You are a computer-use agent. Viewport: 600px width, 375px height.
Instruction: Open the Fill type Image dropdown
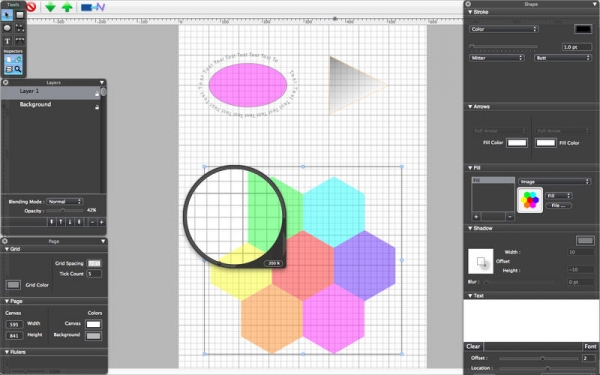pos(554,181)
